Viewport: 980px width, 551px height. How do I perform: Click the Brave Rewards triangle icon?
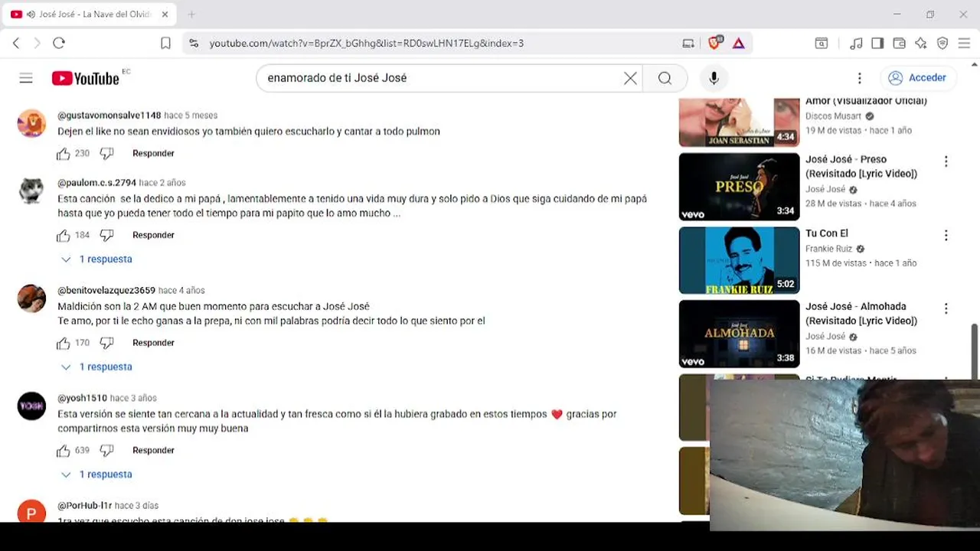pos(739,44)
